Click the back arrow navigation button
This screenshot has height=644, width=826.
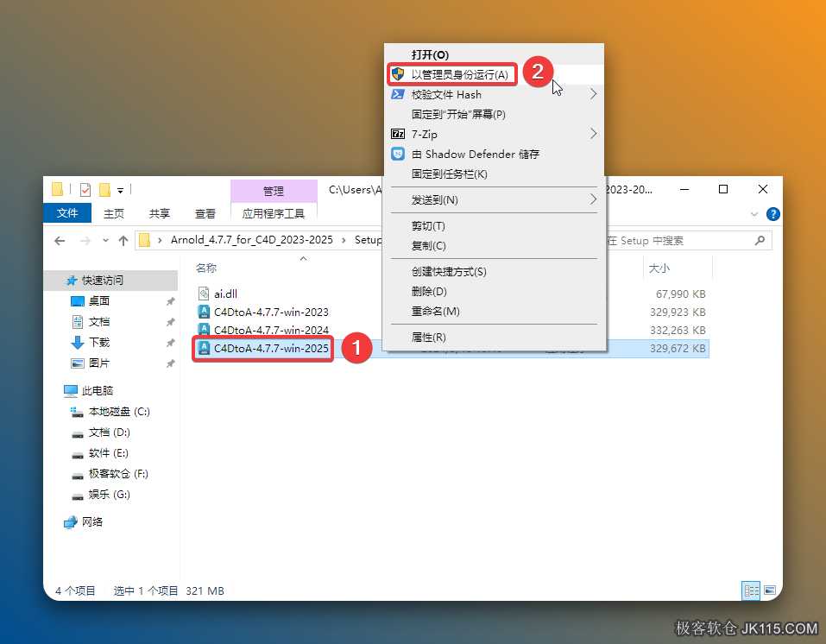[60, 241]
